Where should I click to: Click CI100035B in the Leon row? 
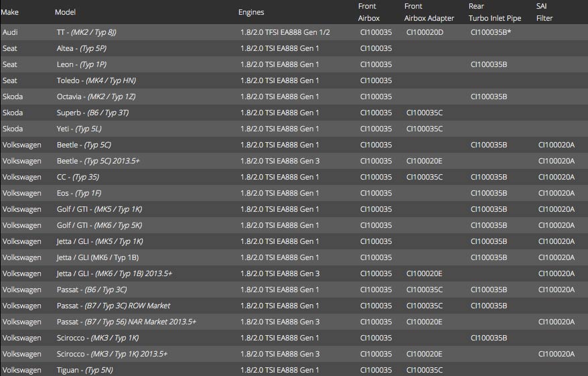click(x=489, y=64)
